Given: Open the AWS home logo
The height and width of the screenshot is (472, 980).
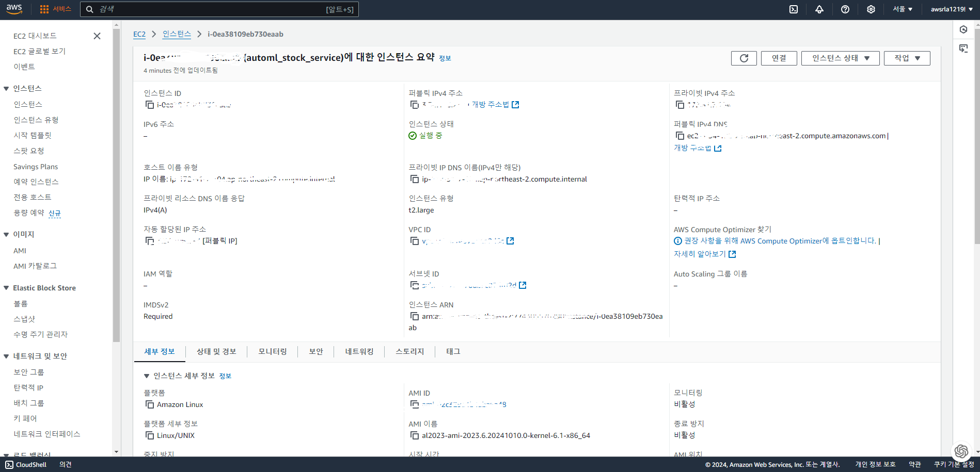Looking at the screenshot, I should 14,9.
